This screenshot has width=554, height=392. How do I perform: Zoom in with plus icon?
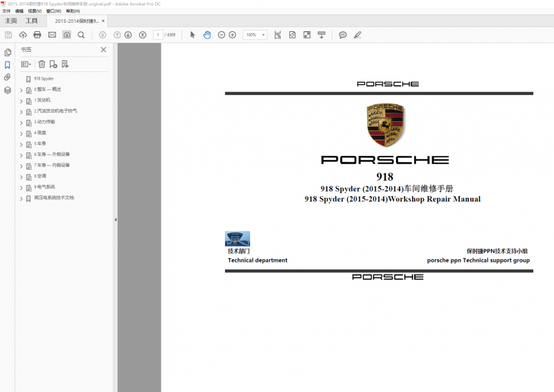click(x=233, y=35)
